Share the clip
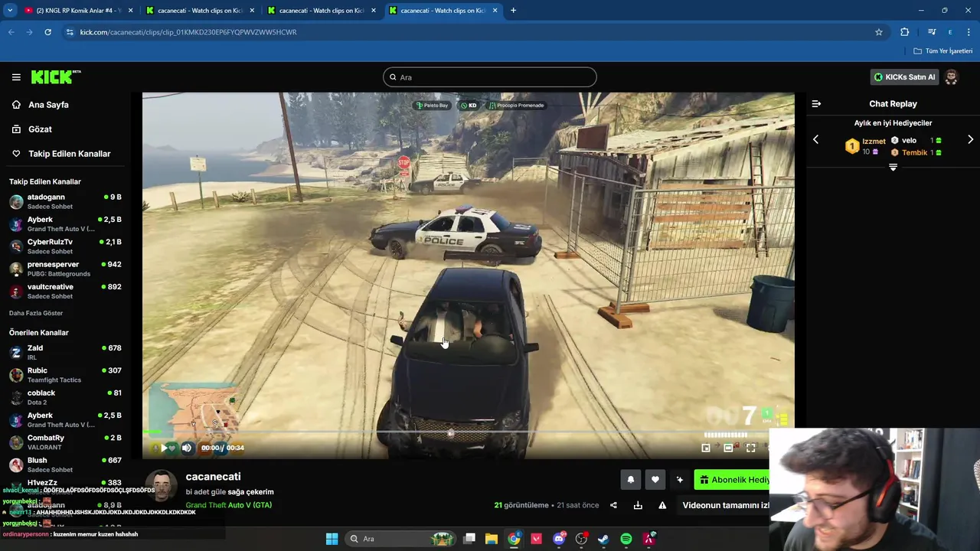 click(x=613, y=505)
